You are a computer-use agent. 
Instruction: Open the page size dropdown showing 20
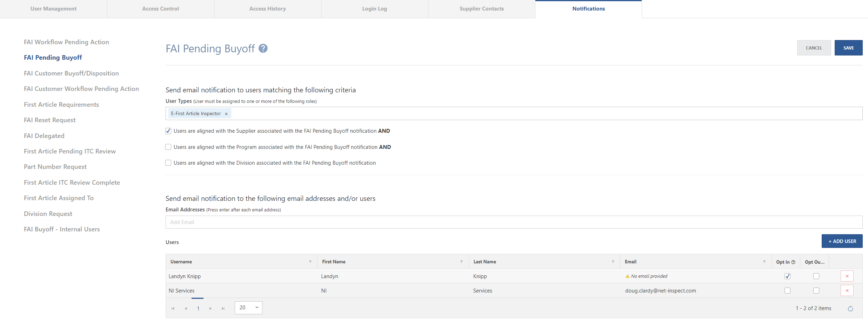[x=248, y=308]
